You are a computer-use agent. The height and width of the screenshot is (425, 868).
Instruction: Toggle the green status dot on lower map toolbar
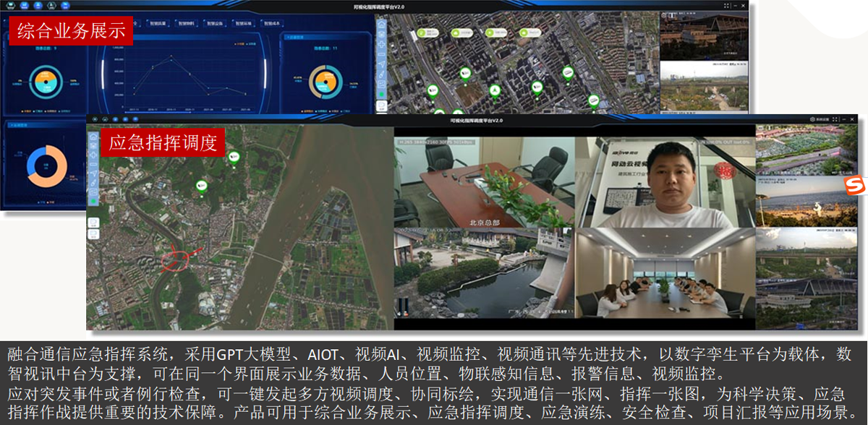[x=93, y=200]
